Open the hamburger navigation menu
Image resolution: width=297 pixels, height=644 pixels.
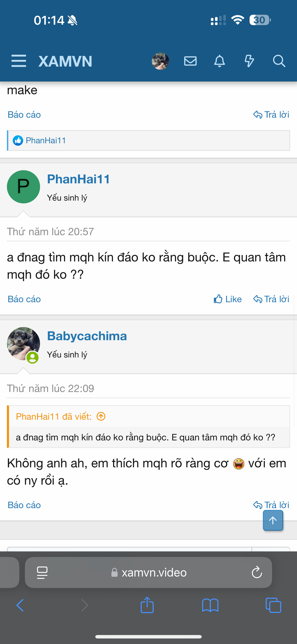(19, 61)
